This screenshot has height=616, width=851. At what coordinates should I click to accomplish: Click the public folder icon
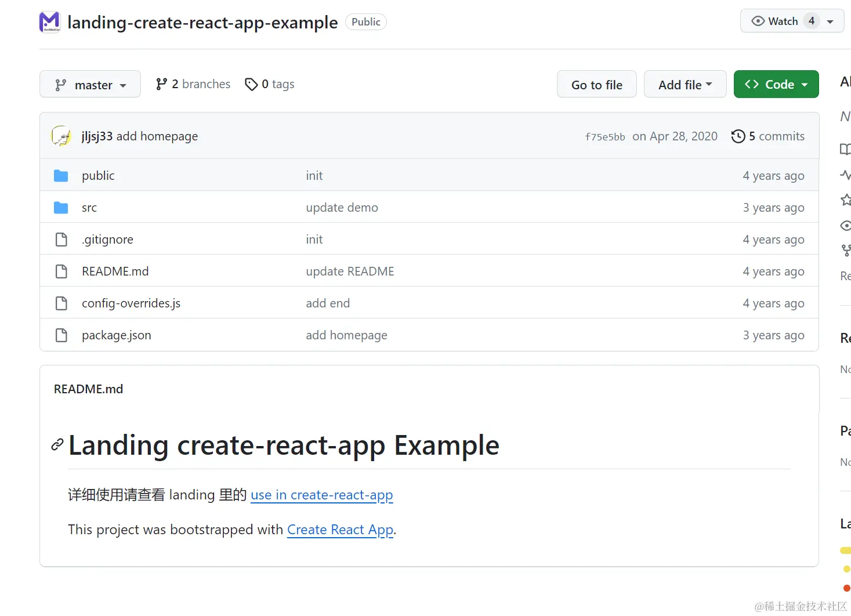61,176
